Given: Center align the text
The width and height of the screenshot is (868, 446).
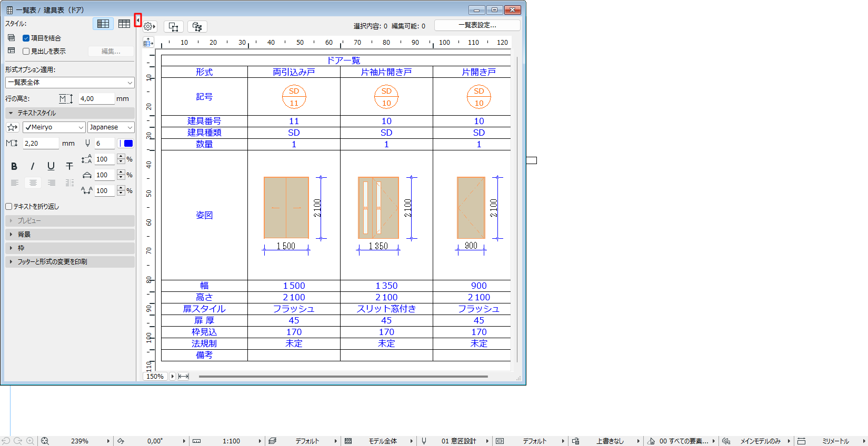Looking at the screenshot, I should click(x=33, y=183).
